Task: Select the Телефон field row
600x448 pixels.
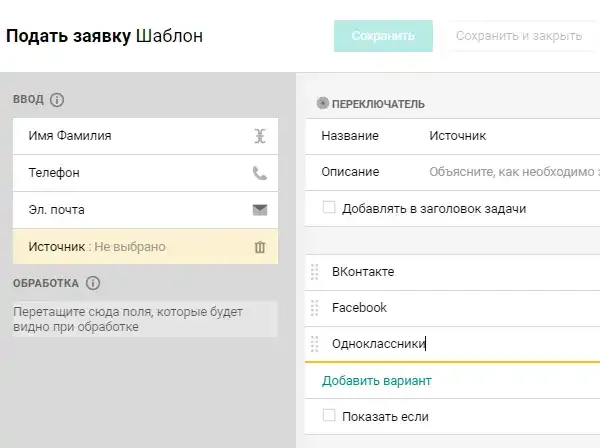Action: (x=145, y=173)
